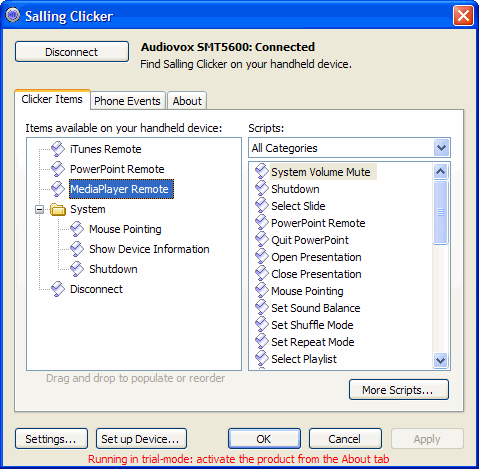Open More Scripts dialog

tap(399, 390)
